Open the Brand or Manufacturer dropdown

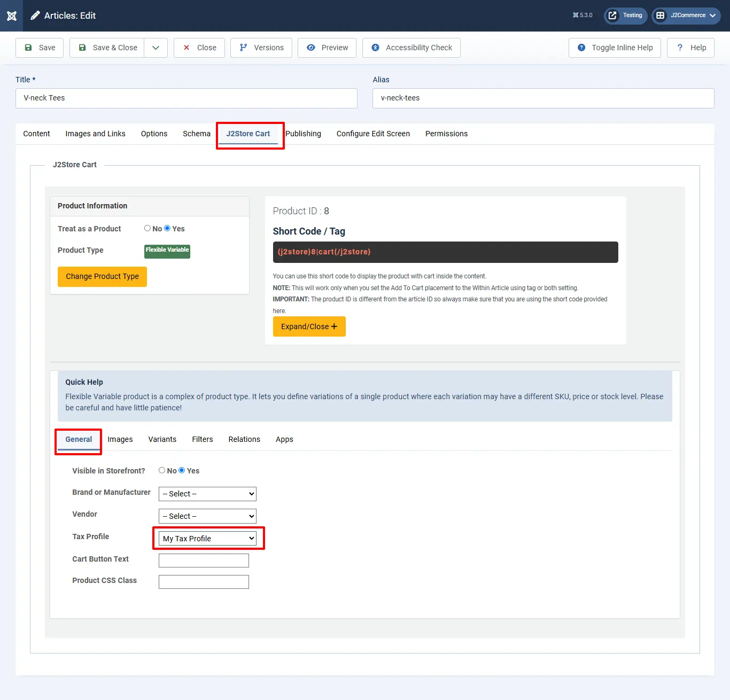[207, 494]
